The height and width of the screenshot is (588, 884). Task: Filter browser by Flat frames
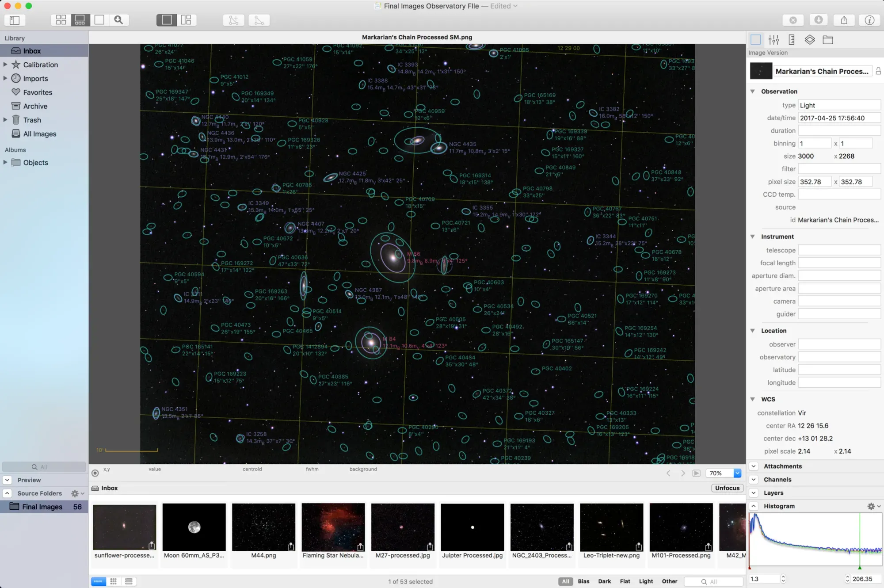[x=625, y=581]
